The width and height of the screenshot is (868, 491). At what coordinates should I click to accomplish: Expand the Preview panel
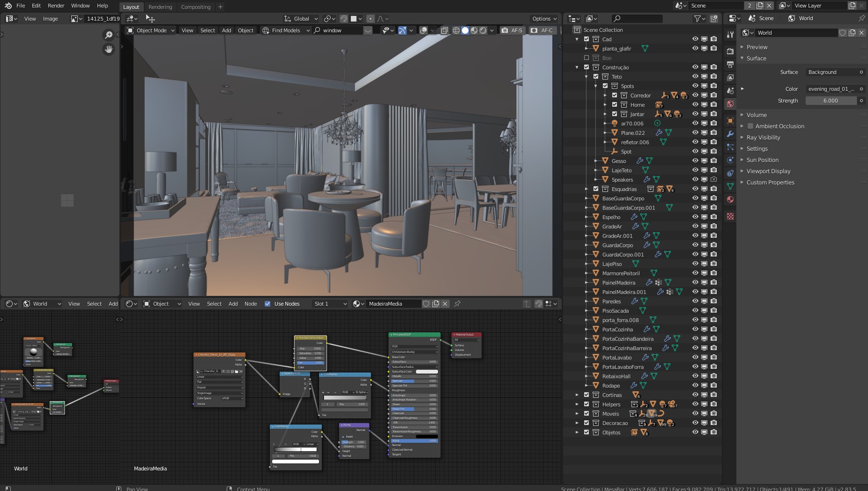pos(757,47)
